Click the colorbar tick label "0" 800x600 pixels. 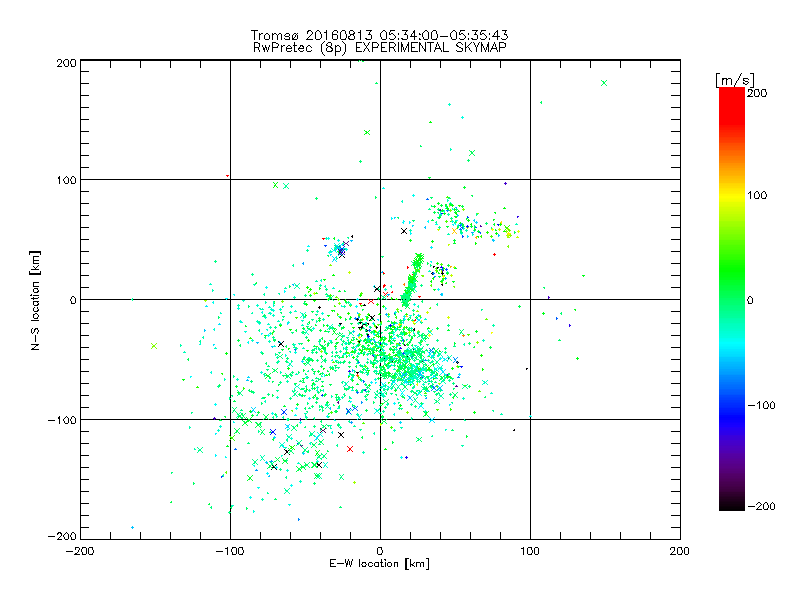pyautogui.click(x=750, y=300)
